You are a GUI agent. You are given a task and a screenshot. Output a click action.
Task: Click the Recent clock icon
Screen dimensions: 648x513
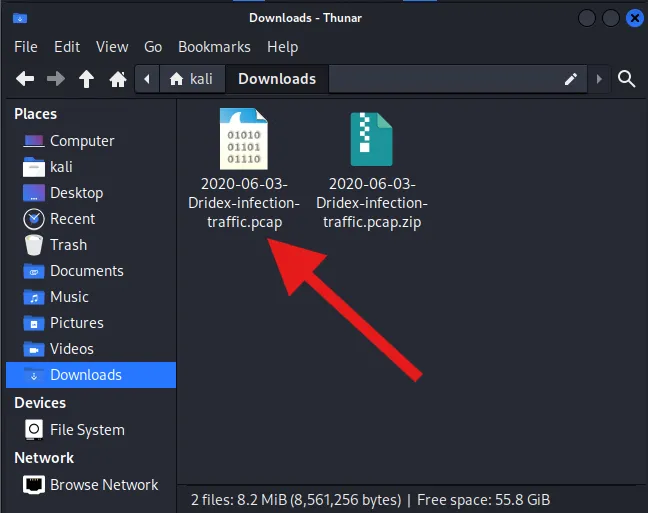tap(34, 219)
